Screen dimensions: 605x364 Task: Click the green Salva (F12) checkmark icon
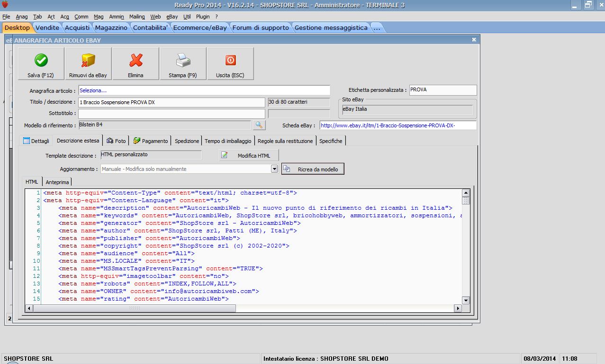pyautogui.click(x=41, y=61)
